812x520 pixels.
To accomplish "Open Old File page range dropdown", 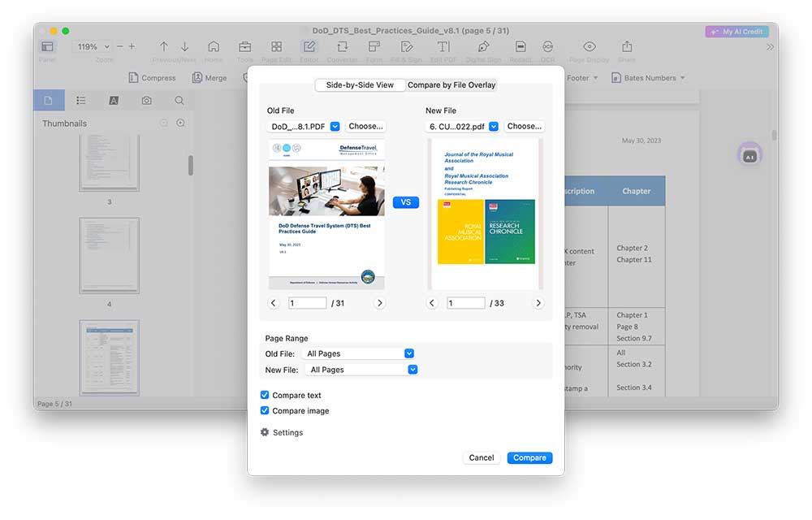I will pos(358,353).
